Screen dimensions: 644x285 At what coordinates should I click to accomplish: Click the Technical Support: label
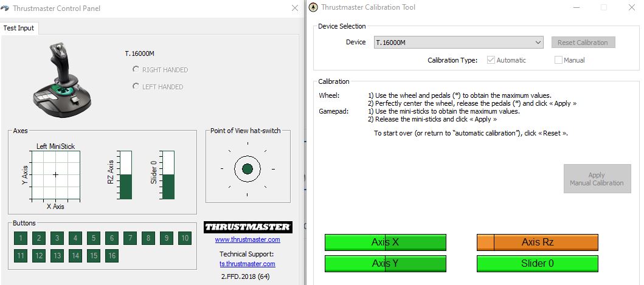pyautogui.click(x=246, y=254)
